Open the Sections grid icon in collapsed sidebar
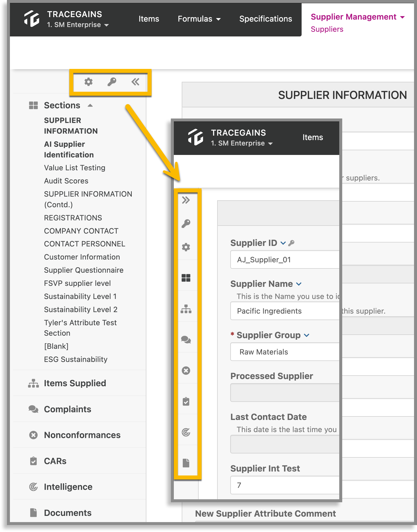 pyautogui.click(x=186, y=278)
